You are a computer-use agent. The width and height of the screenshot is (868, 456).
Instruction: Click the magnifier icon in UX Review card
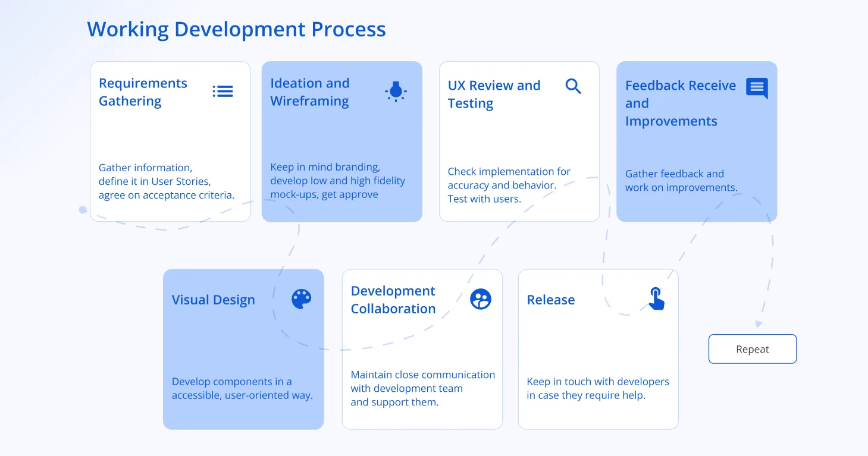(573, 86)
